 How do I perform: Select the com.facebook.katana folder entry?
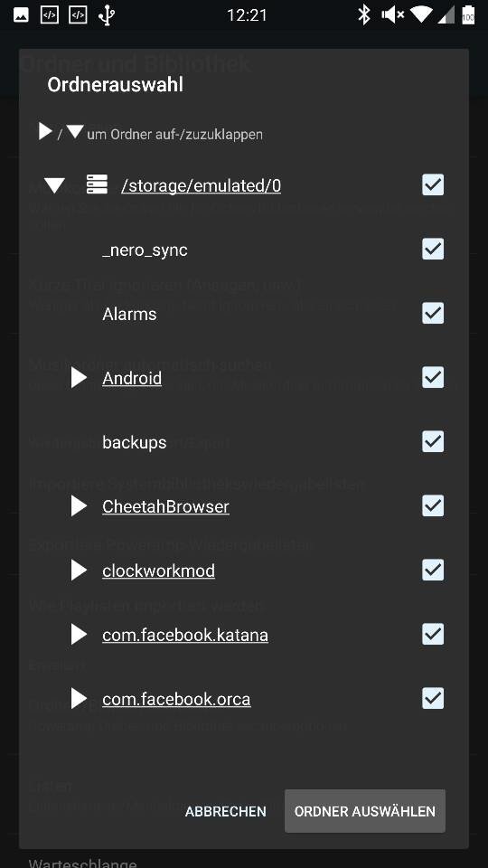coord(185,635)
